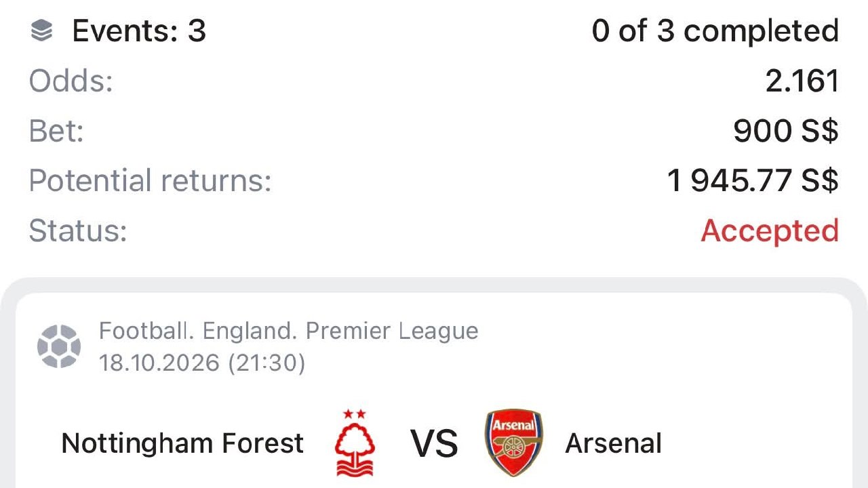Click the stacked layers Events icon

42,31
